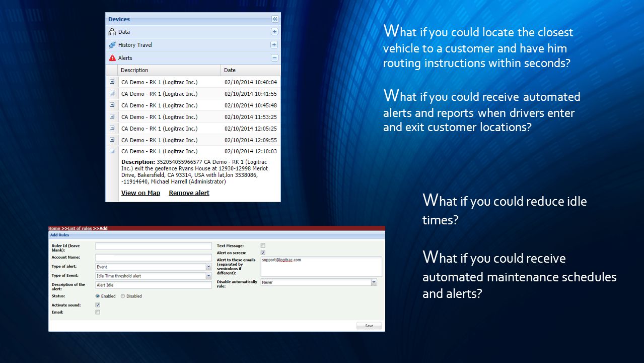Click the History Travel icon

112,45
